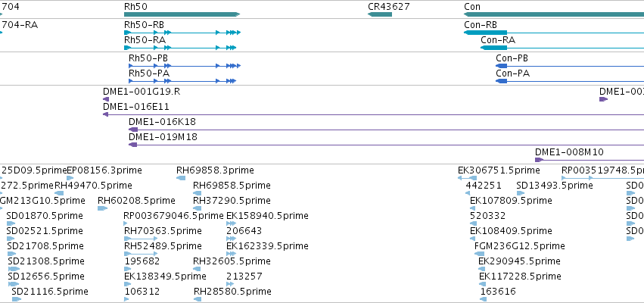Click the Con-PB protein label
Screen dimensions: 644x303
pyautogui.click(x=512, y=58)
